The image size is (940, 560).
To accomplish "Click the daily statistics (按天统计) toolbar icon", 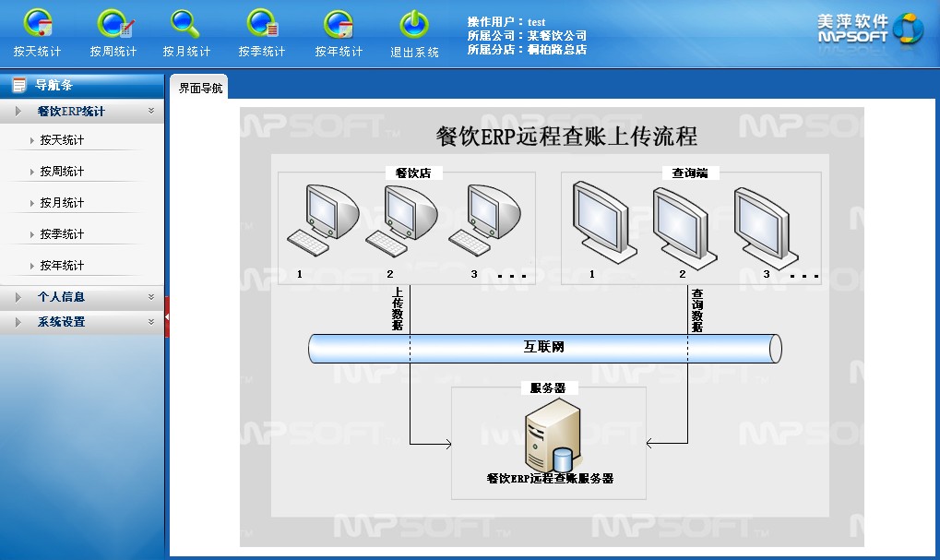I will (x=37, y=25).
